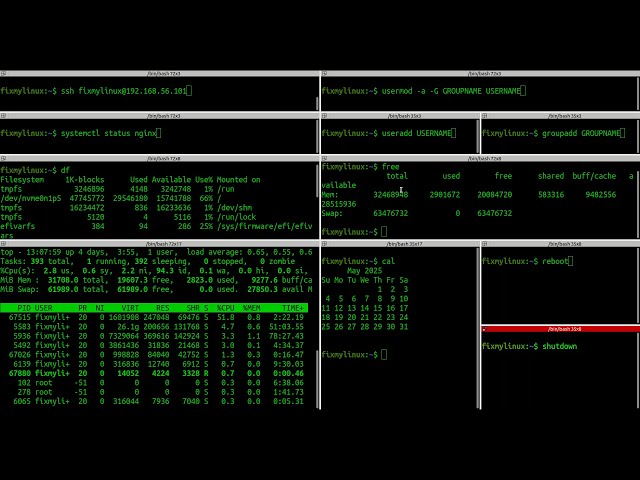640x480 pixels.
Task: Click the 'usermod -a -G GROUPNAME USERNAME' command
Action: (451, 91)
